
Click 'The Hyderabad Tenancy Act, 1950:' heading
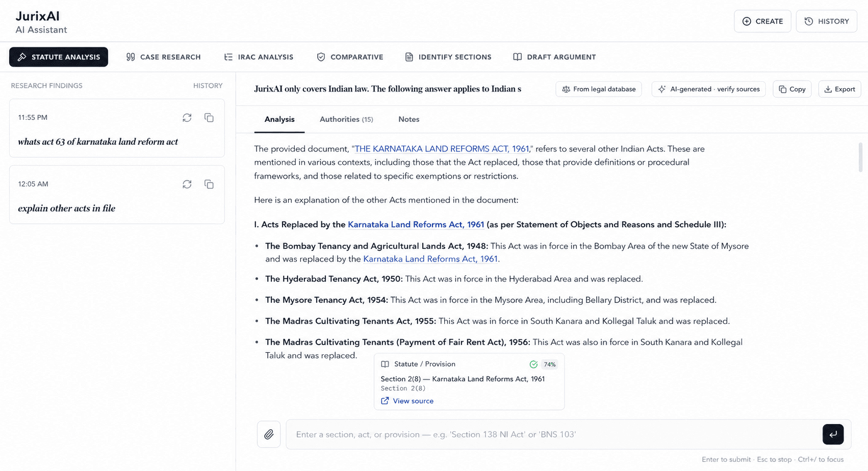pyautogui.click(x=334, y=279)
